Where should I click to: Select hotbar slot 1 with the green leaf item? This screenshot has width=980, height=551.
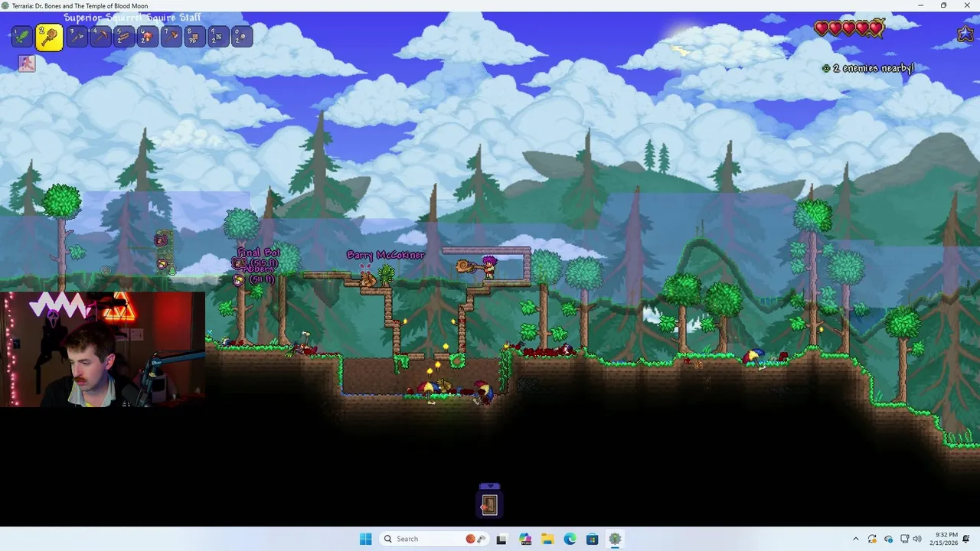tap(22, 36)
